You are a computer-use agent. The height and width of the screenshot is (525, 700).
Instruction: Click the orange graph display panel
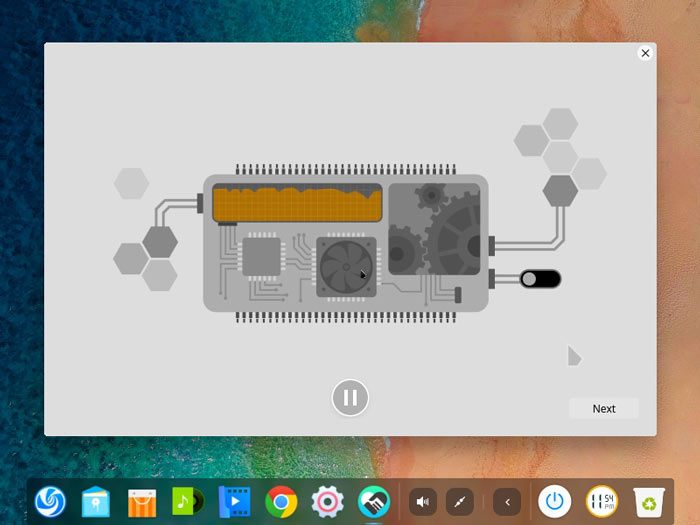click(297, 203)
